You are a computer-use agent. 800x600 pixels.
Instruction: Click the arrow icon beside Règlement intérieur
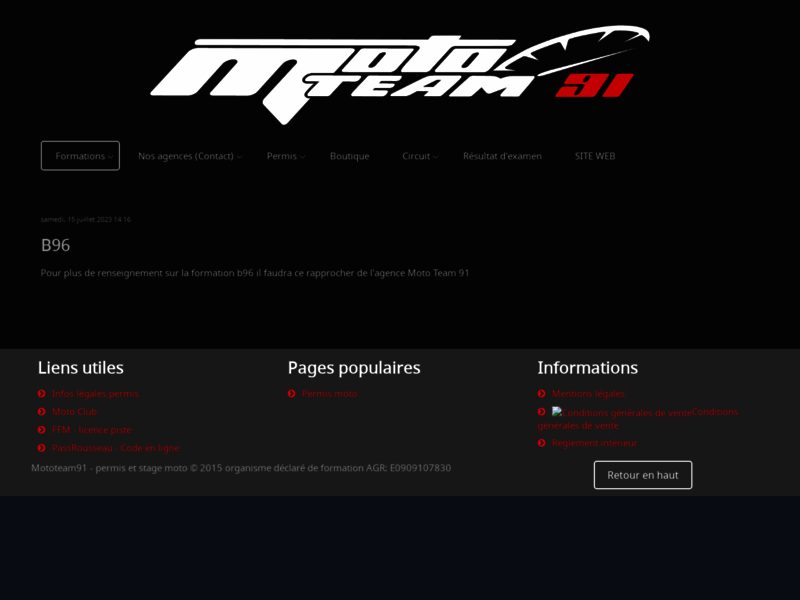[542, 443]
